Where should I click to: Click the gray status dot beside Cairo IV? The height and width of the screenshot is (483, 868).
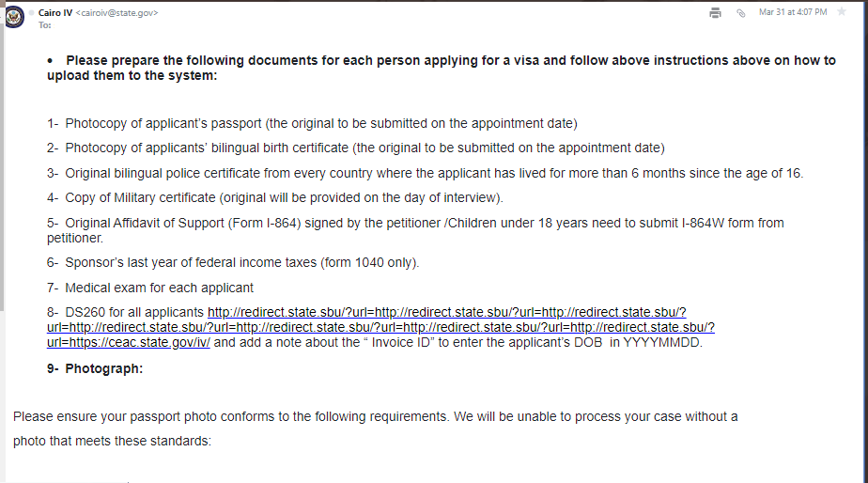pyautogui.click(x=32, y=13)
